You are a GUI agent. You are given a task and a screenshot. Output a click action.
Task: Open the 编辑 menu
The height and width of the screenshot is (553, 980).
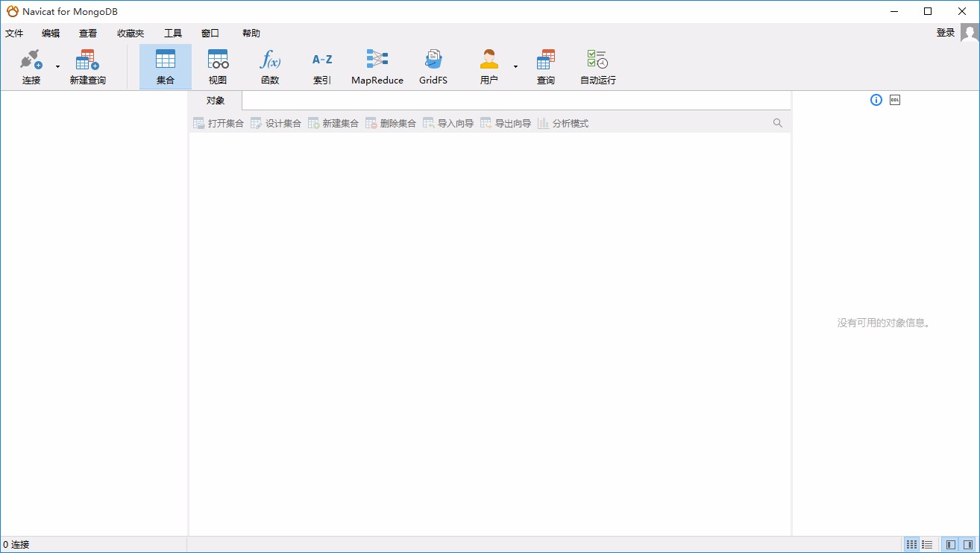[51, 34]
